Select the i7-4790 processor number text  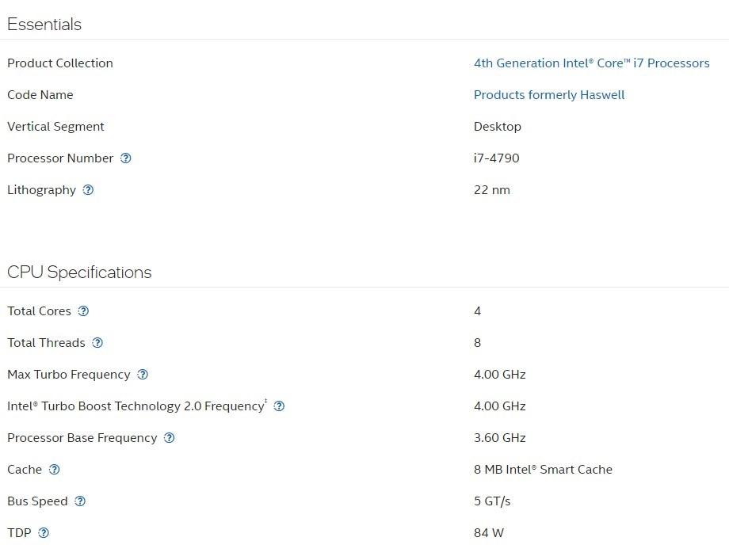(x=496, y=158)
